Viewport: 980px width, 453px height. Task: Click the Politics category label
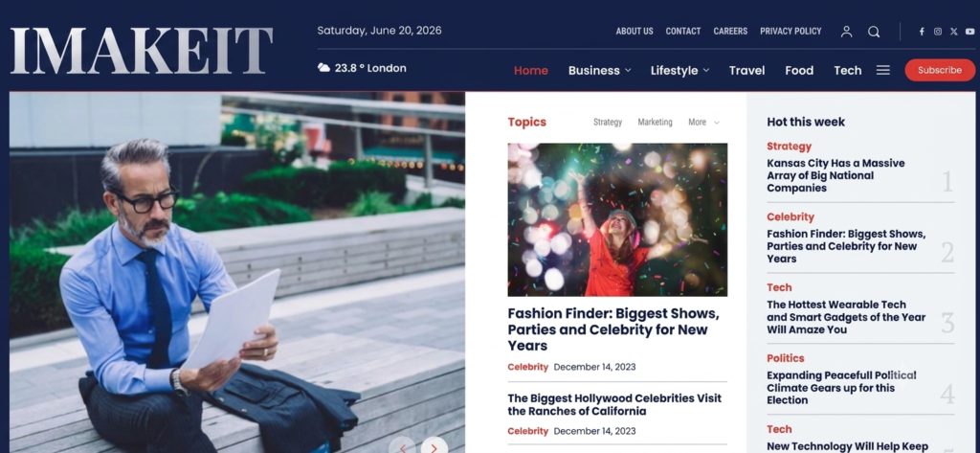[786, 358]
